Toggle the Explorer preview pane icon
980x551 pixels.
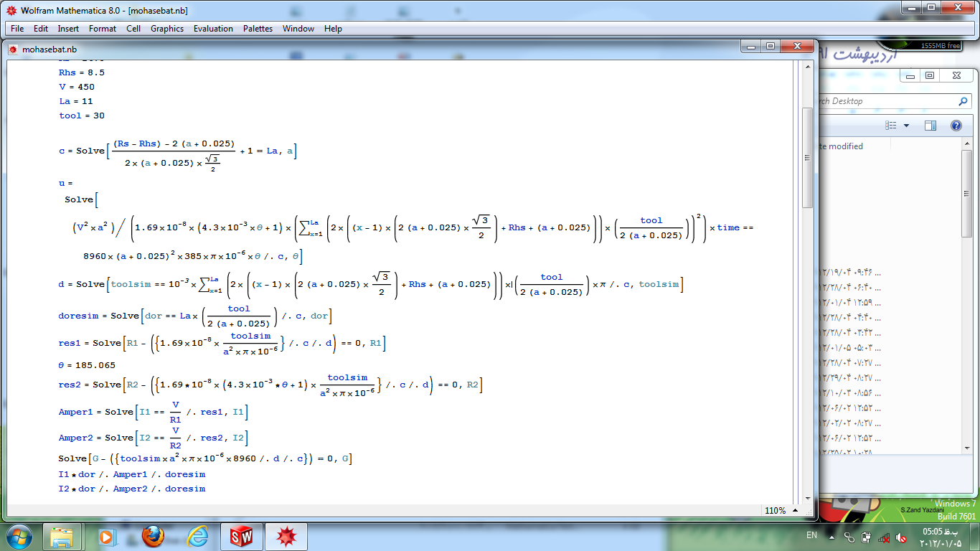coord(930,126)
